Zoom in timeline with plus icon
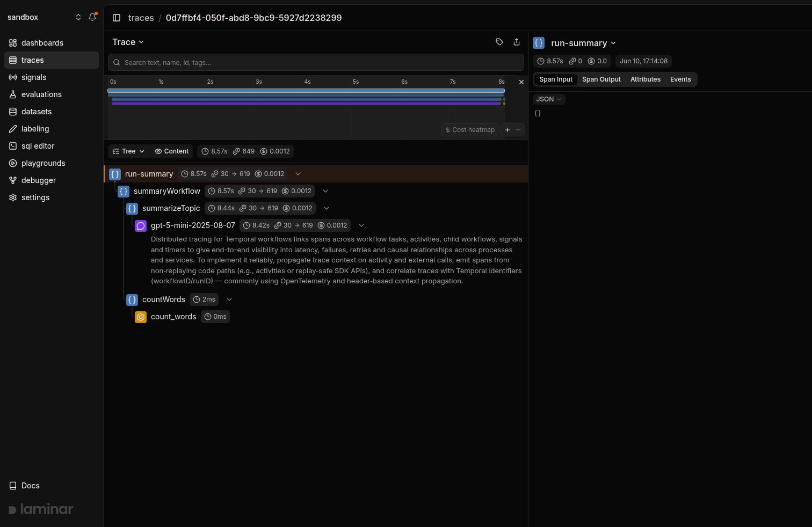This screenshot has height=527, width=812. [508, 130]
